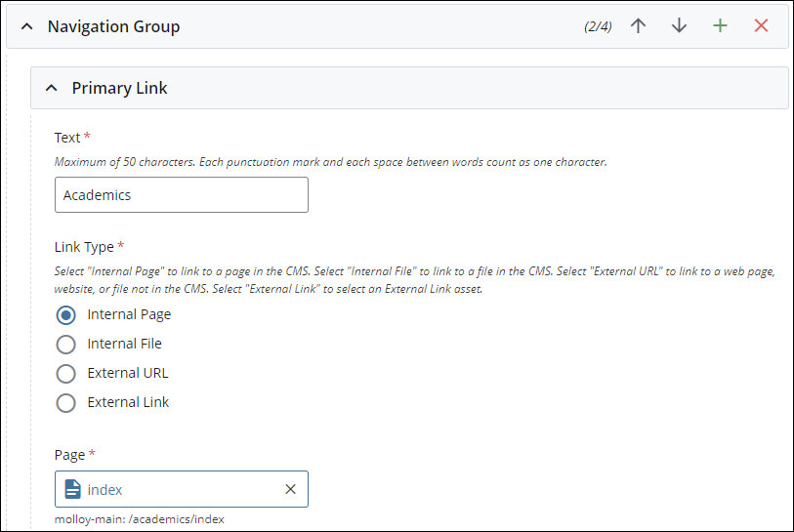
Task: Add a new Navigation Group with the plus icon
Action: tap(720, 25)
